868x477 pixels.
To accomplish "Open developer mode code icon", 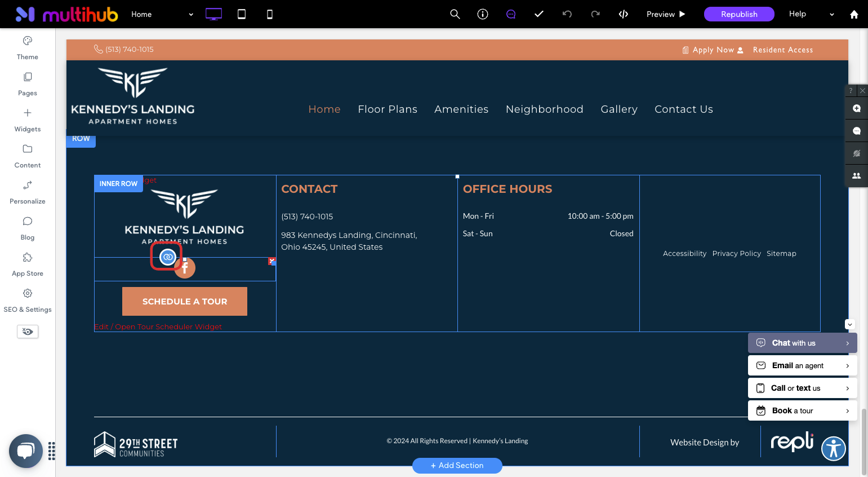I will [624, 14].
